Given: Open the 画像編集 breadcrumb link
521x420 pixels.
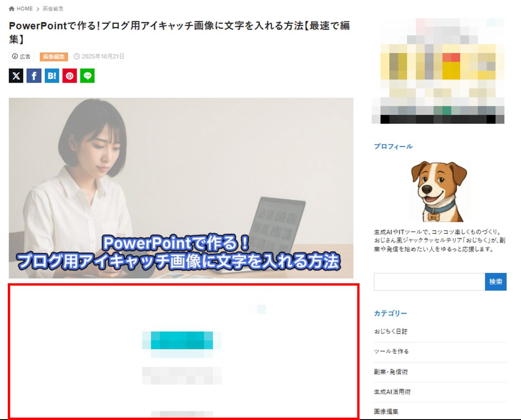Looking at the screenshot, I should (53, 9).
